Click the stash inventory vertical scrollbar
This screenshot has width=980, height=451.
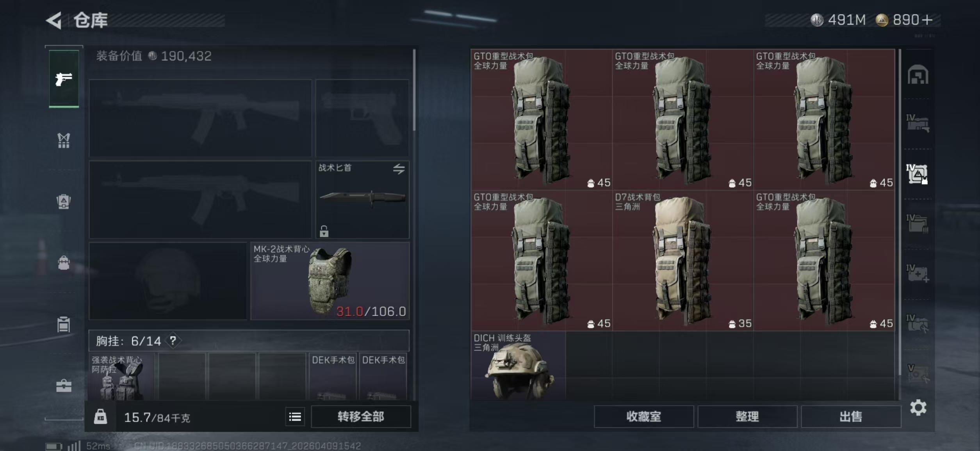[x=900, y=213]
